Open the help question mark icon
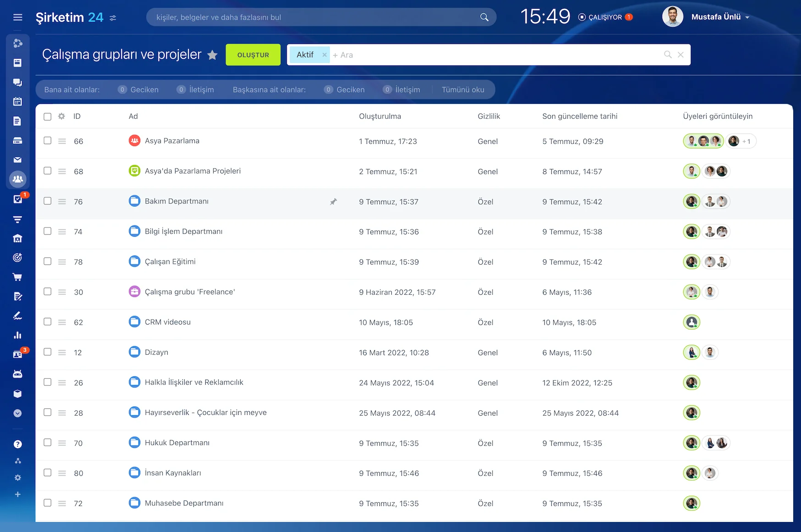 tap(17, 444)
